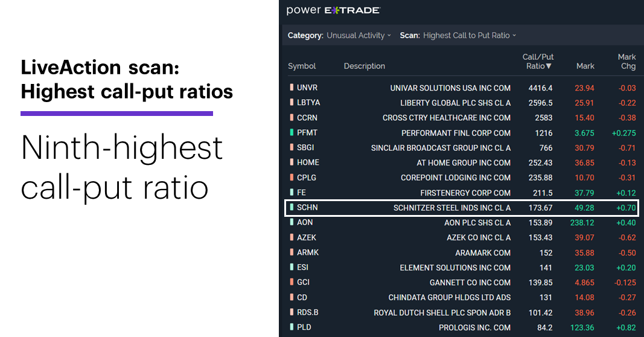Select the SBGI symbol
This screenshot has width=644, height=337.
pos(305,147)
